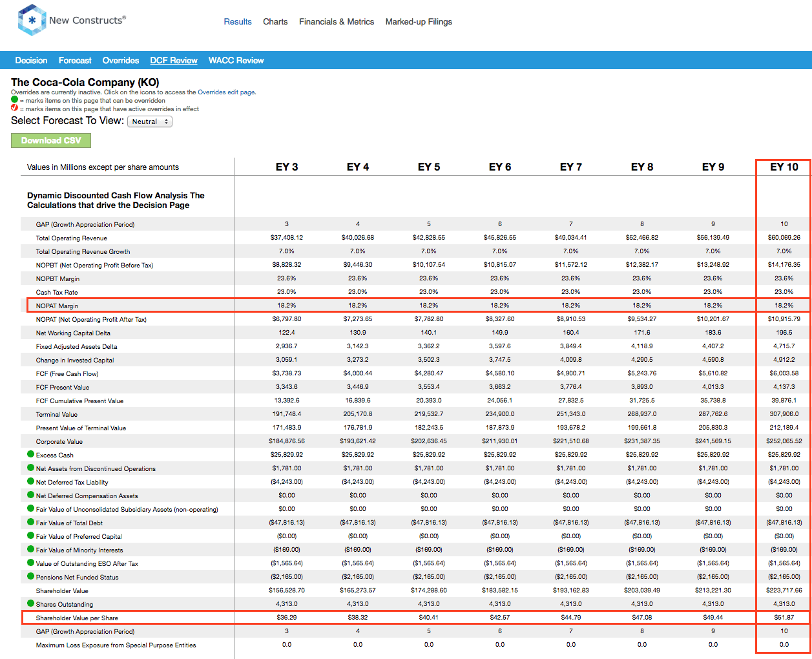This screenshot has width=812, height=659.
Task: Click the $14,176.35 NOPBT value
Action: point(784,265)
